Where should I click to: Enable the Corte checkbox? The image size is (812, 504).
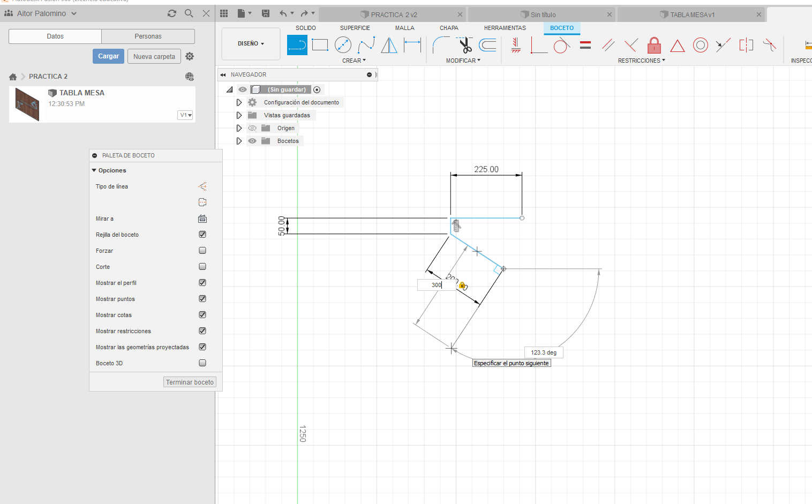(202, 267)
